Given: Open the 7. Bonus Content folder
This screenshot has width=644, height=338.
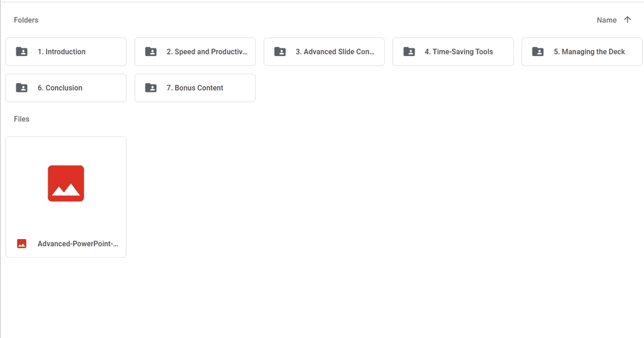Looking at the screenshot, I should [195, 88].
